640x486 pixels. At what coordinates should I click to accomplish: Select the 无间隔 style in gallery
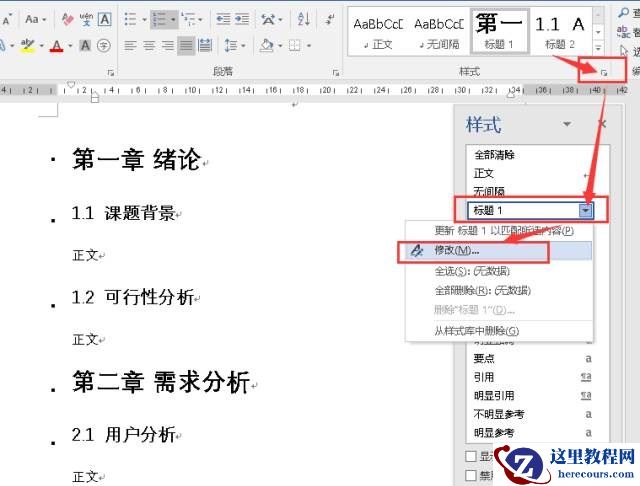(x=439, y=33)
